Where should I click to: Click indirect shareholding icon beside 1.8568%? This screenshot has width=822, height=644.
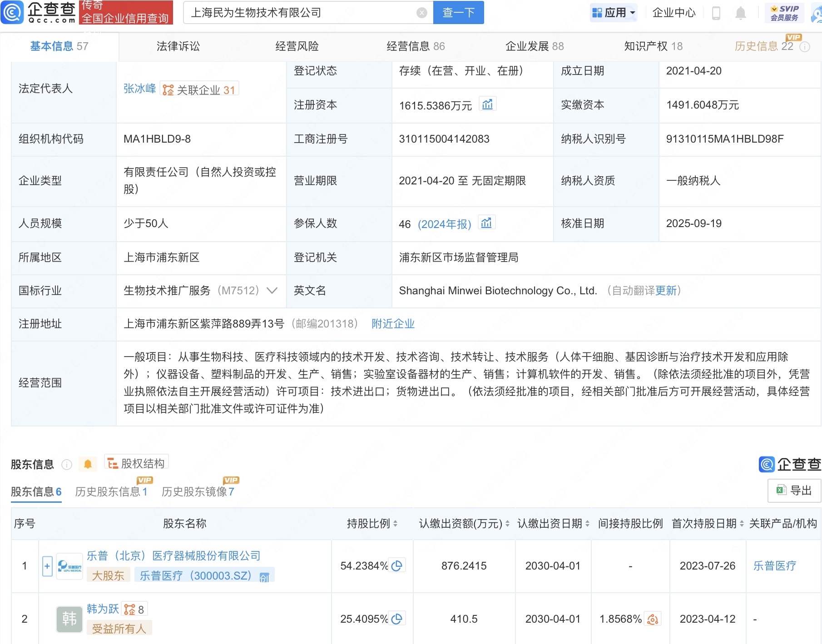(x=653, y=619)
